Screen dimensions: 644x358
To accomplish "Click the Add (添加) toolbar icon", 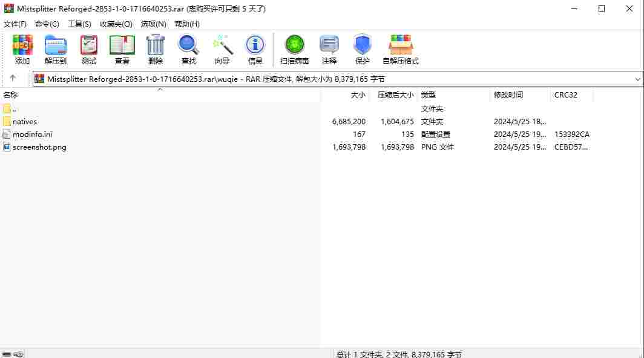I will pos(22,45).
